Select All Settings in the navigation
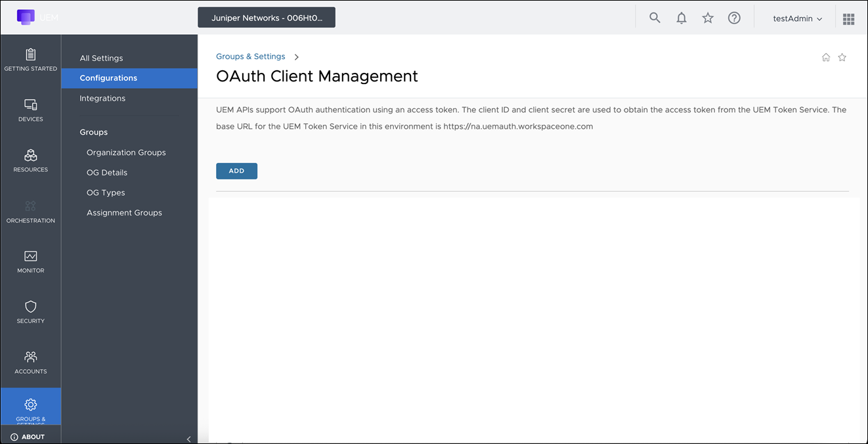The width and height of the screenshot is (868, 444). (101, 58)
